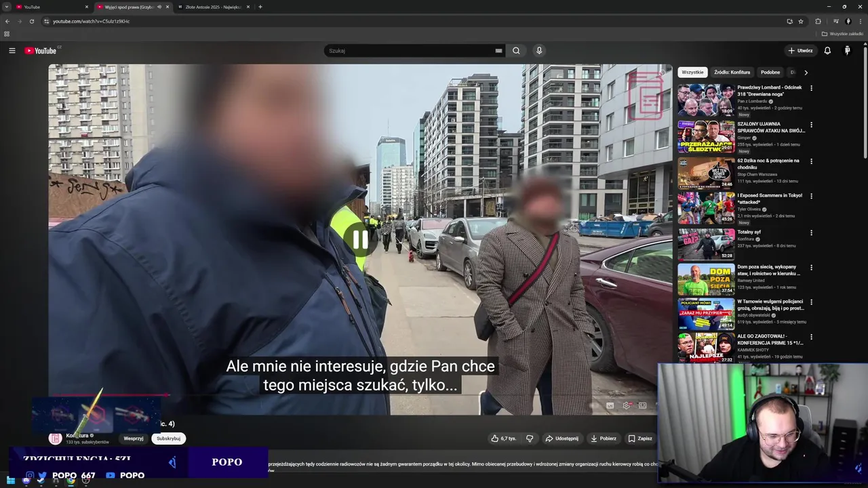868x488 pixels.
Task: Open media control icon in Chrome toolbar
Action: [x=835, y=21]
